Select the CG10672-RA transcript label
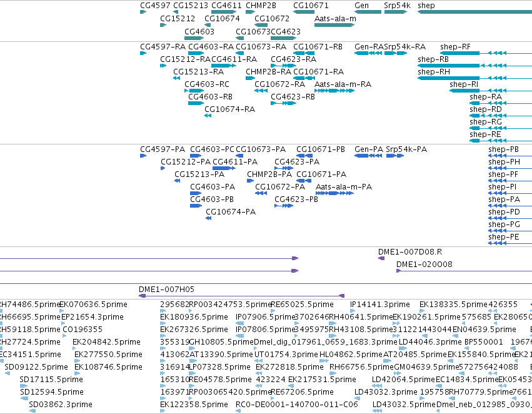This screenshot has height=414, width=532. (279, 84)
